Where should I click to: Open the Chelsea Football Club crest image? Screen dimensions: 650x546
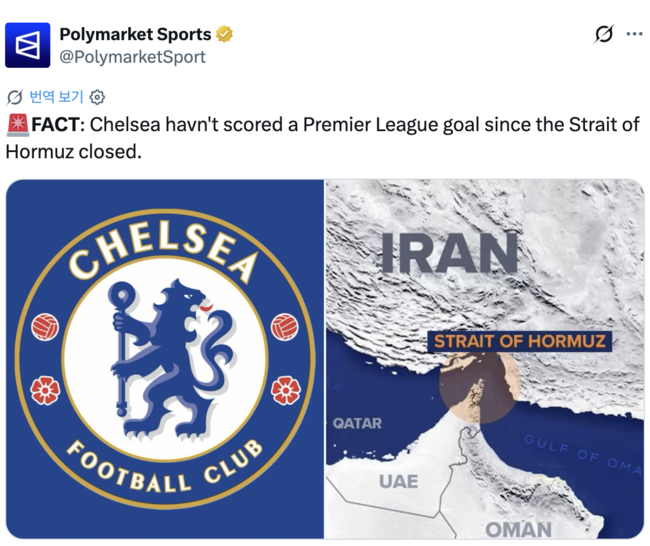coord(165,360)
